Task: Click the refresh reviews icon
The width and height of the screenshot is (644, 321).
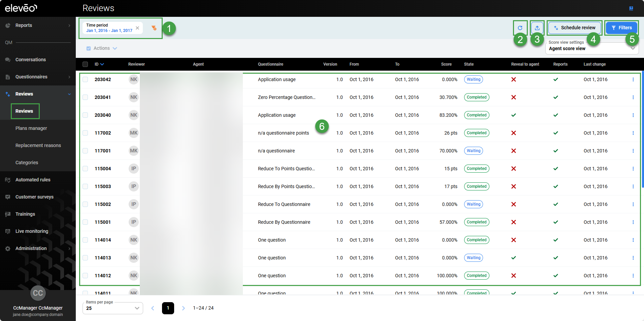Action: [520, 28]
